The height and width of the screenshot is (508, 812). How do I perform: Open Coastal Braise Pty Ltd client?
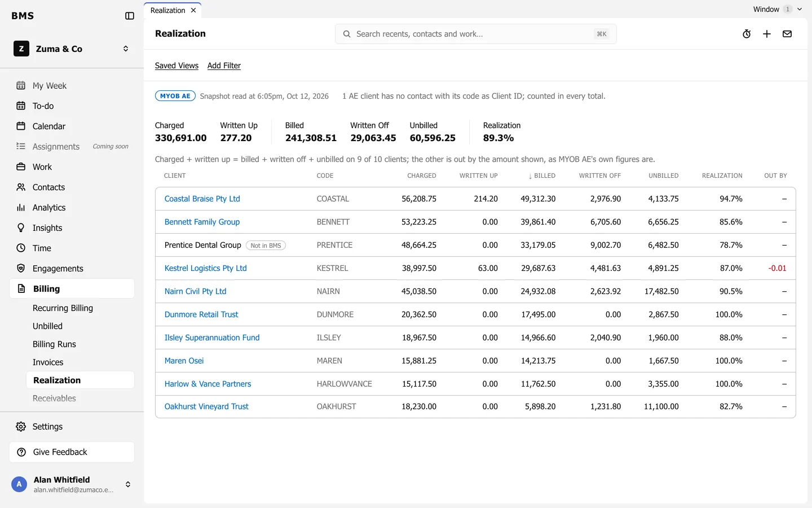click(202, 199)
